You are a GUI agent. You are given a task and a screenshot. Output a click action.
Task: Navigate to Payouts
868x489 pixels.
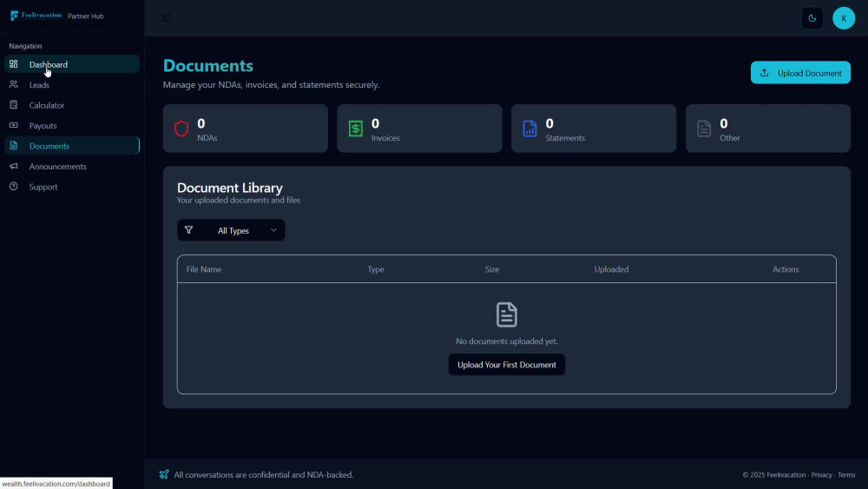pos(72,126)
